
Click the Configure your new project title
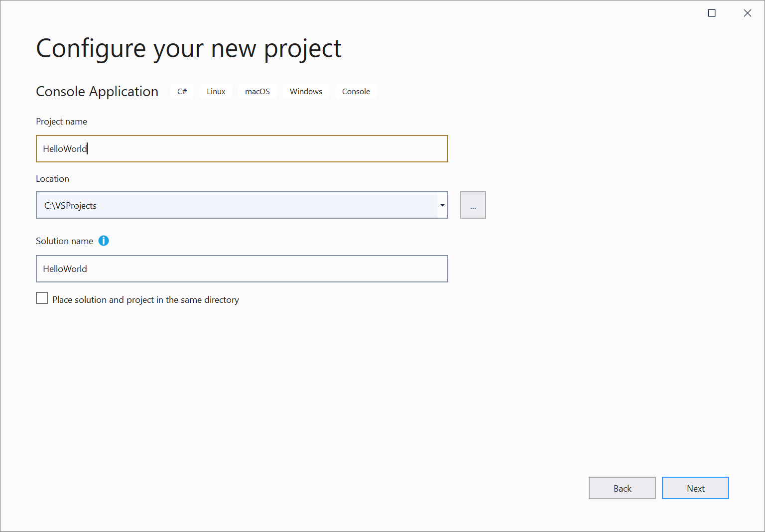(x=188, y=48)
